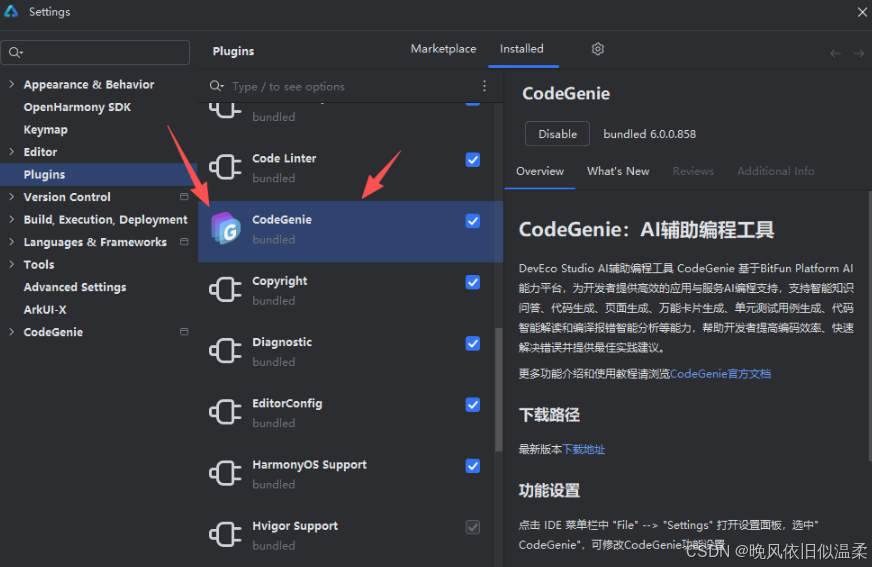Viewport: 872px width, 567px height.
Task: Open the Overview tab
Action: coord(539,171)
